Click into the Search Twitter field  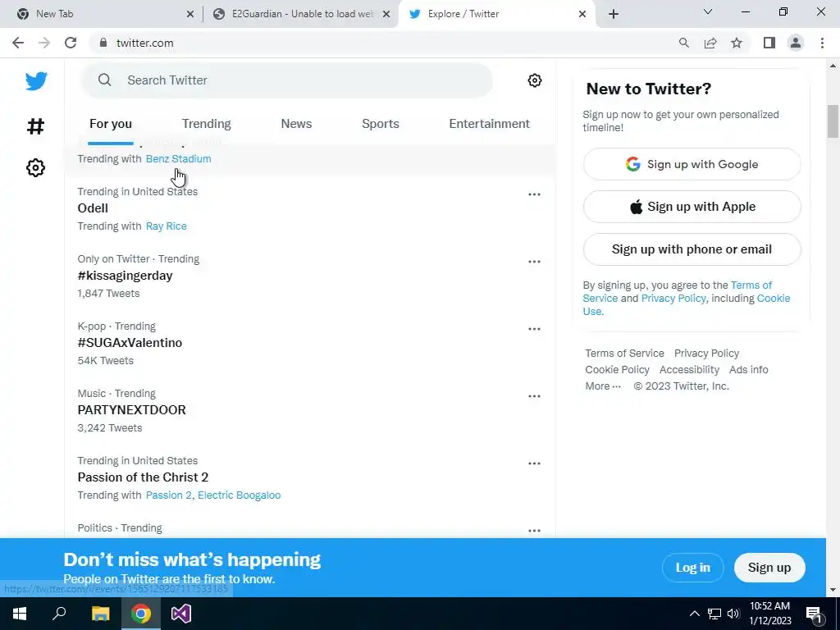pyautogui.click(x=286, y=80)
